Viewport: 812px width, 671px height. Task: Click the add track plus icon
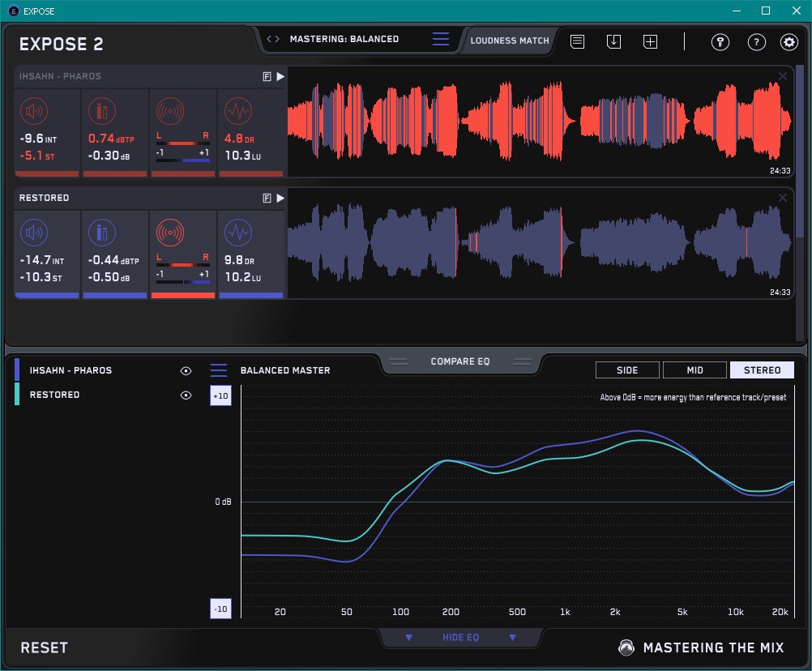pyautogui.click(x=650, y=41)
